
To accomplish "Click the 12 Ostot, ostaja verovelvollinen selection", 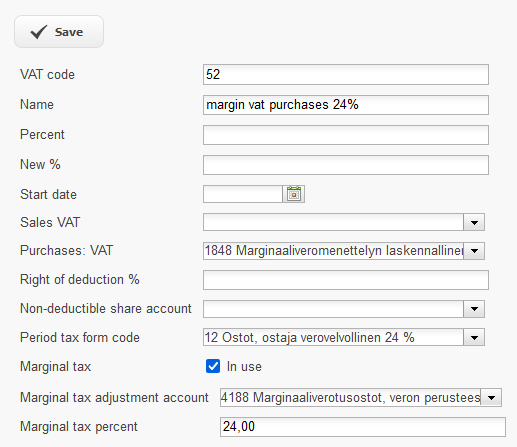I will click(333, 337).
